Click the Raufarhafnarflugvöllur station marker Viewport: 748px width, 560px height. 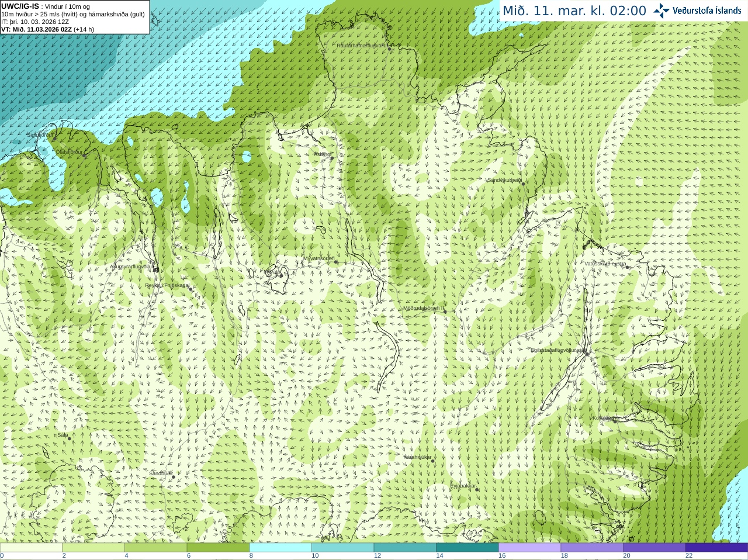pos(390,49)
